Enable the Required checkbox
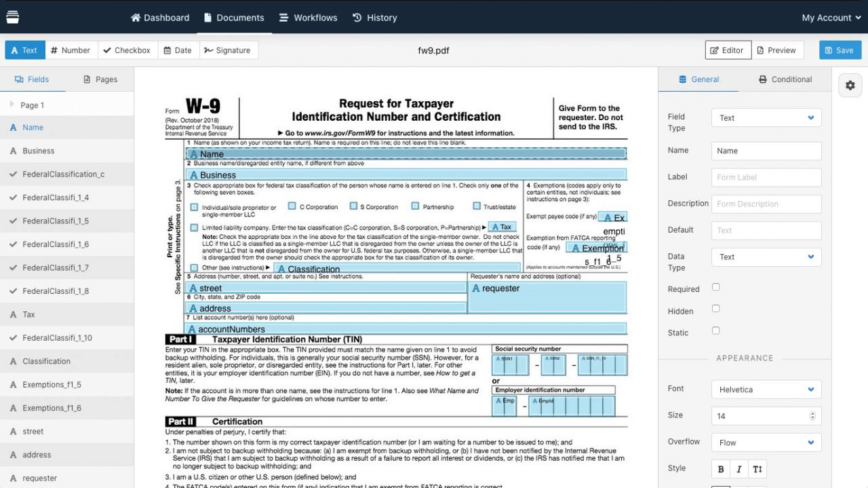Screen dimensions: 868x488 (x=715, y=287)
